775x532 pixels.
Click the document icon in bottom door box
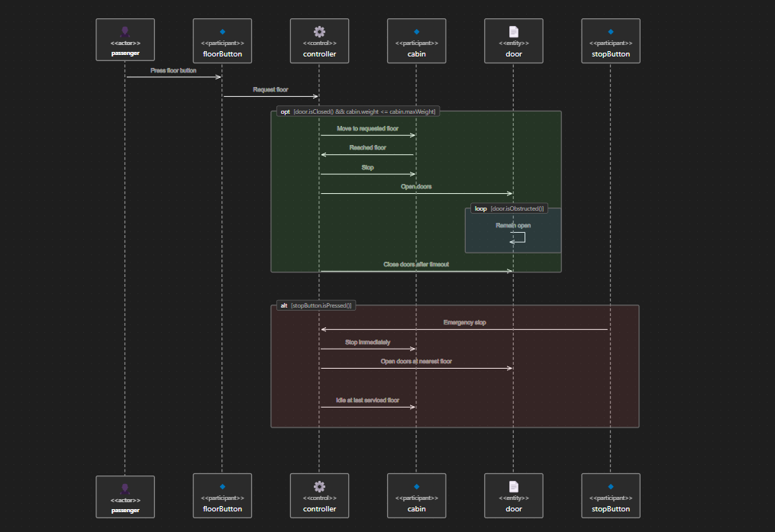(x=514, y=486)
